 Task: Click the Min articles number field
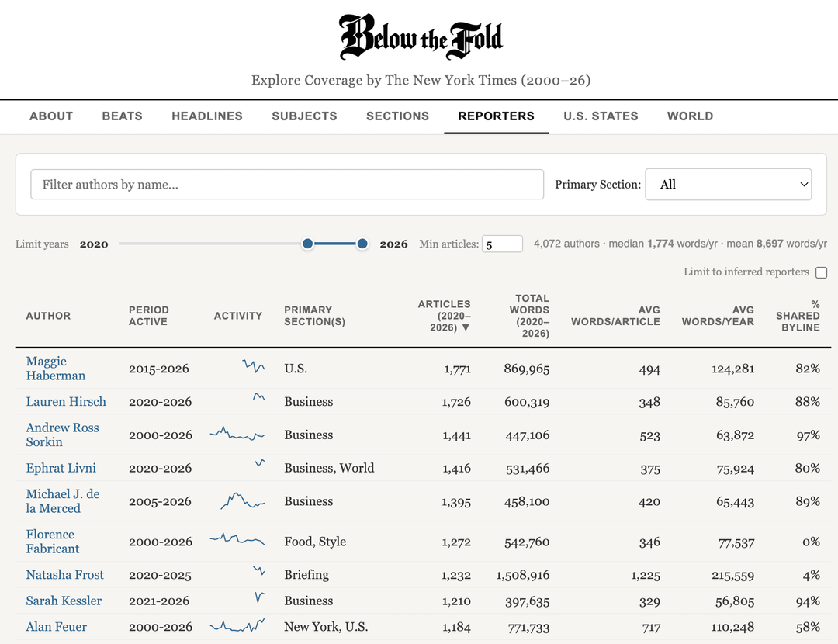coord(502,244)
